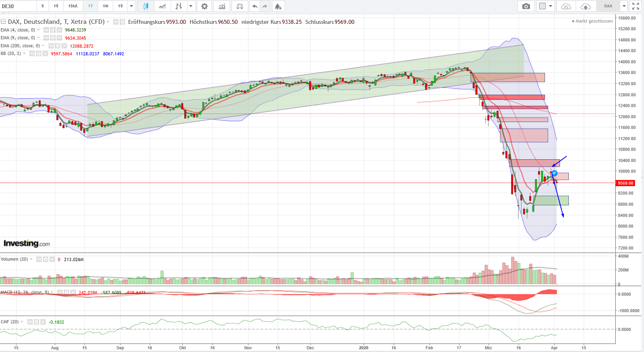Take a chart snapshot with camera

coord(526,6)
